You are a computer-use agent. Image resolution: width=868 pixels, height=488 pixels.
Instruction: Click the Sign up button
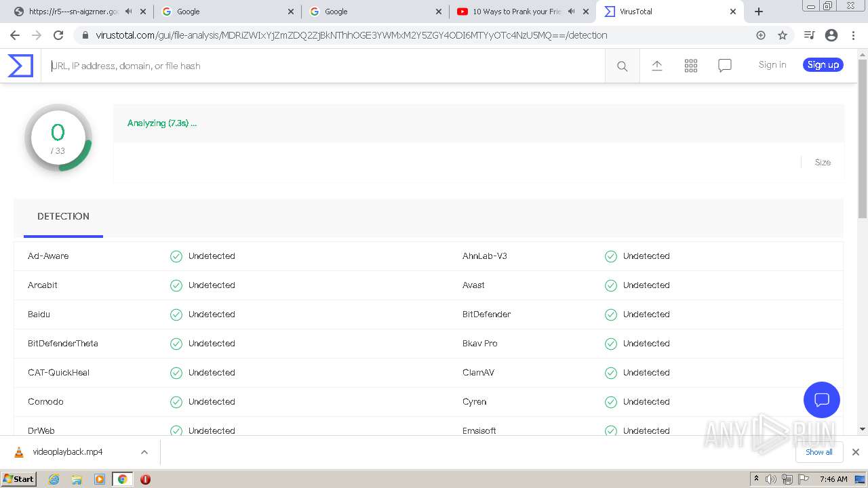point(823,65)
